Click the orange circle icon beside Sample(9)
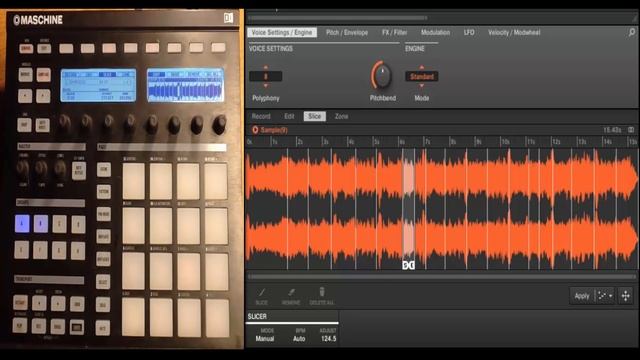The width and height of the screenshot is (640, 360). 255,130
